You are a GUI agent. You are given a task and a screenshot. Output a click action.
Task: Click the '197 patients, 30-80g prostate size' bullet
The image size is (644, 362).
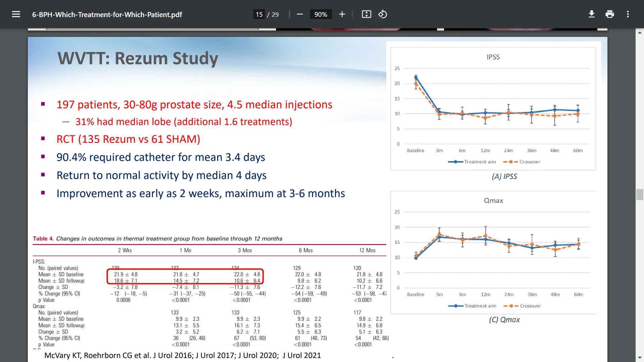[194, 105]
